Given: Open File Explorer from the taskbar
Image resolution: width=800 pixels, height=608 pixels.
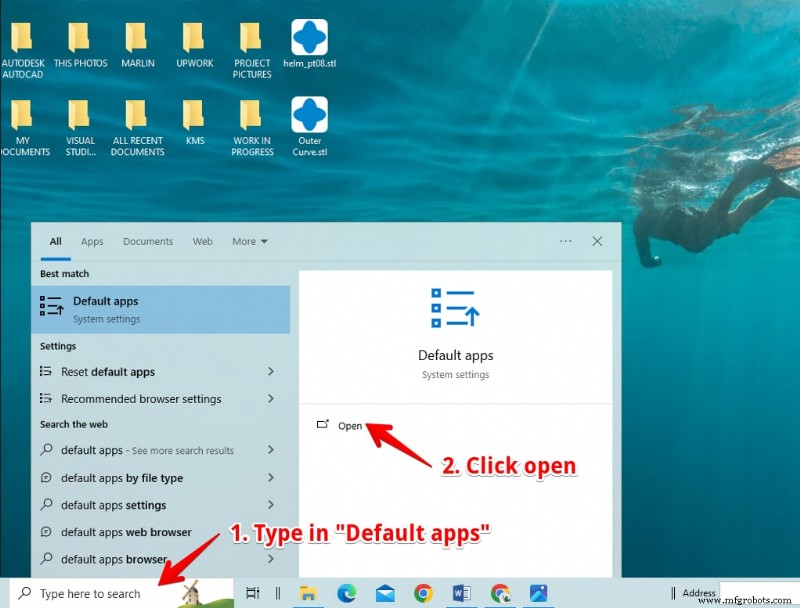Looking at the screenshot, I should point(308,593).
